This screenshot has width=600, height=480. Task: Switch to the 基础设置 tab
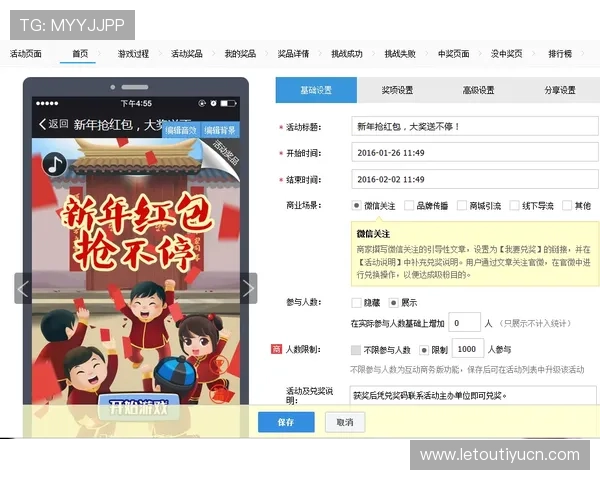pos(316,90)
